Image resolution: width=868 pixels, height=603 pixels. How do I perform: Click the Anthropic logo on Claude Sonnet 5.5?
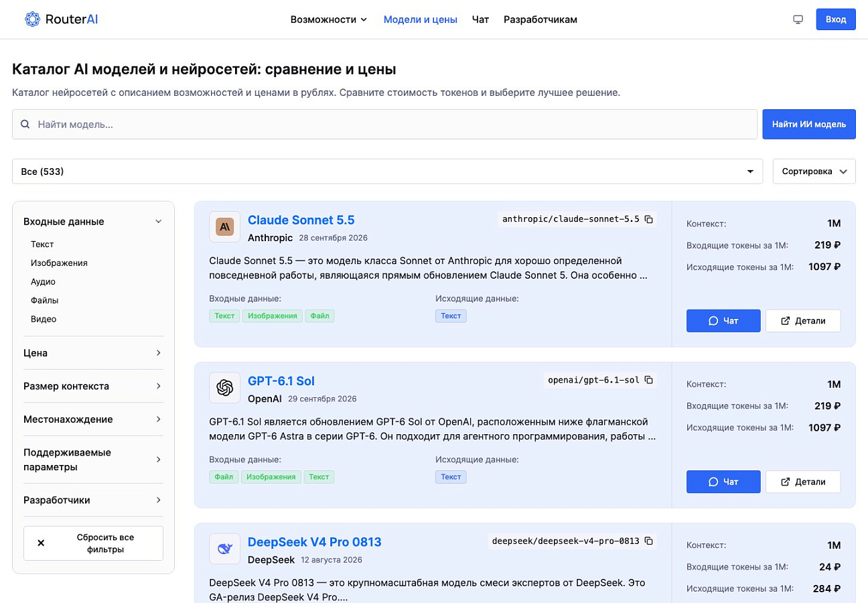point(224,227)
